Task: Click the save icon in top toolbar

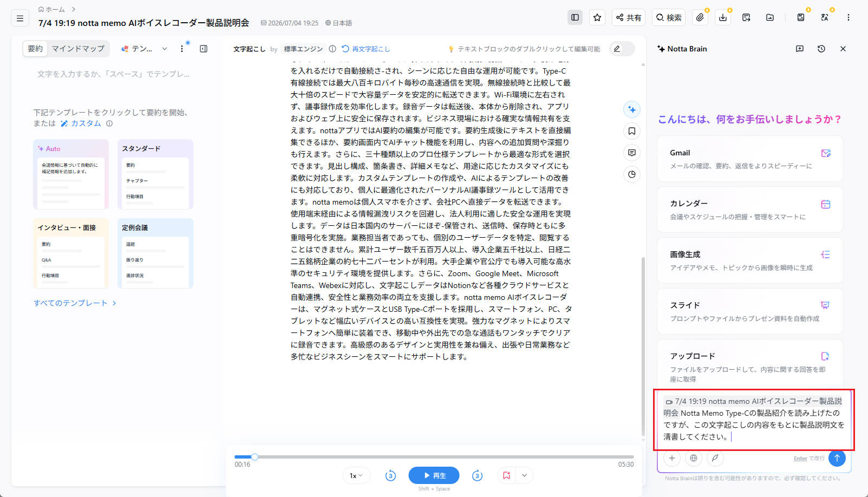Action: (x=801, y=17)
